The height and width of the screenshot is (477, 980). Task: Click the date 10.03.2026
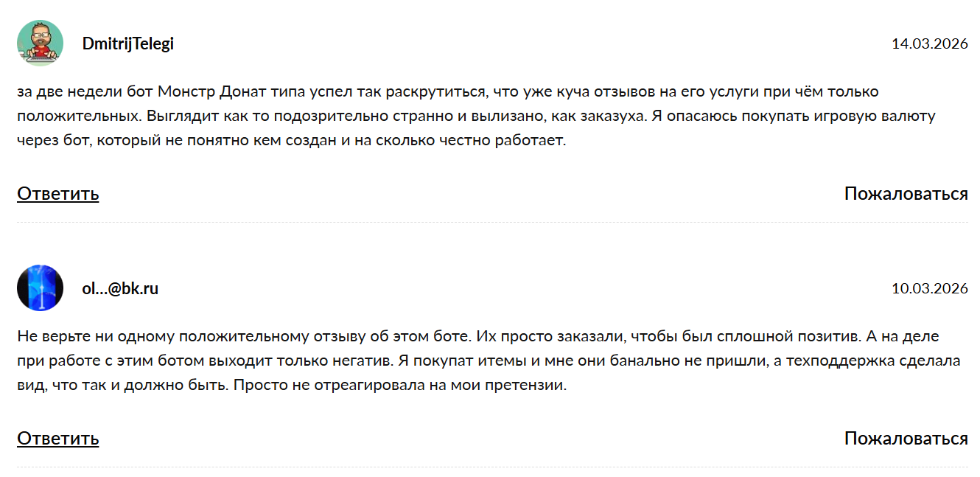coord(929,288)
